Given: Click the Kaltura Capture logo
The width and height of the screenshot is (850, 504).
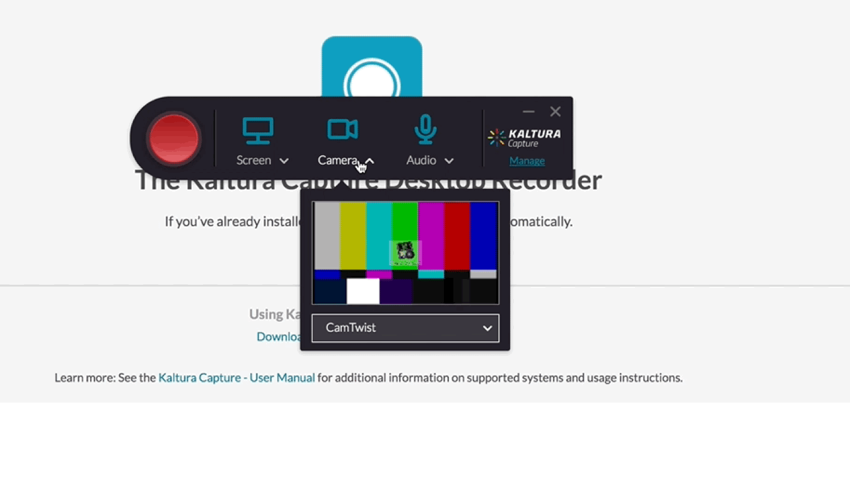Looking at the screenshot, I should pos(524,138).
